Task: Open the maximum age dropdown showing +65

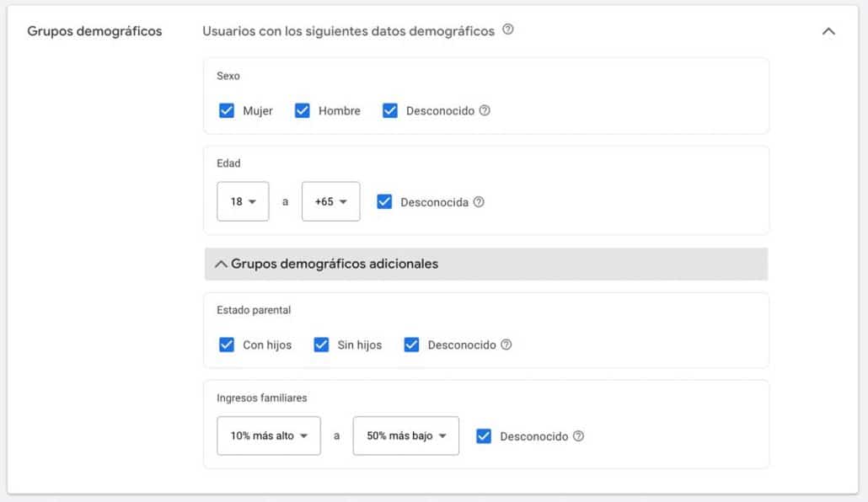Action: coord(330,202)
